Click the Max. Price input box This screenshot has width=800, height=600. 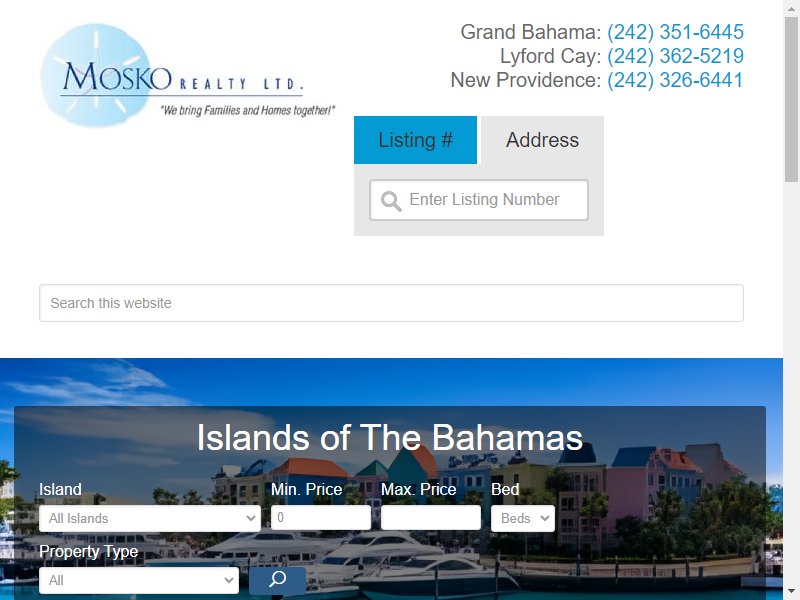tap(431, 517)
